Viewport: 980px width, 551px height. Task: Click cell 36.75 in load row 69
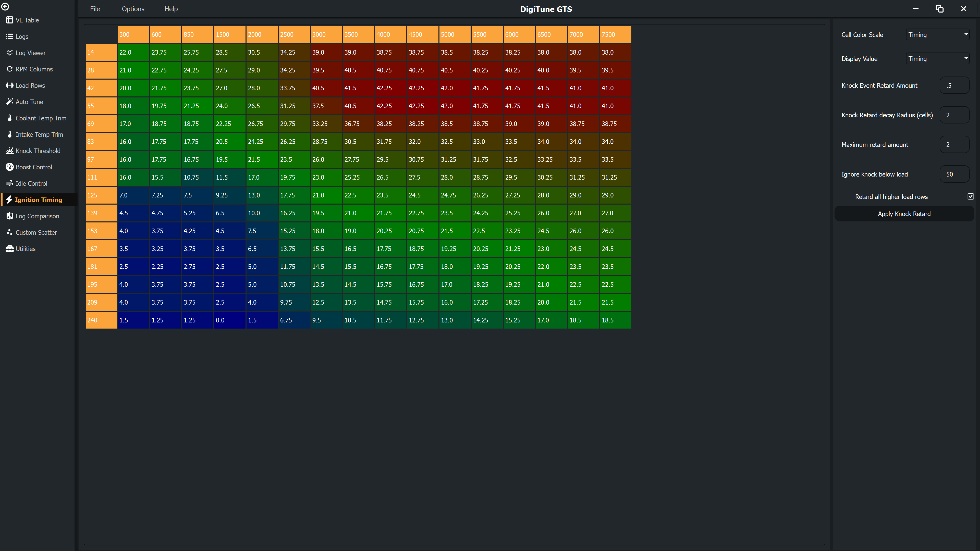point(358,124)
